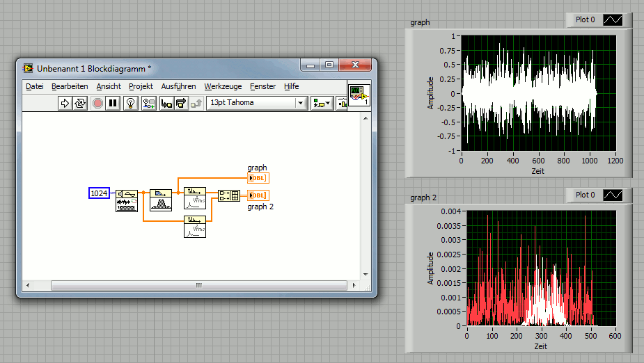Viewport: 644px width, 363px height.
Task: Maximize the Blockdiagramm window
Action: [329, 65]
